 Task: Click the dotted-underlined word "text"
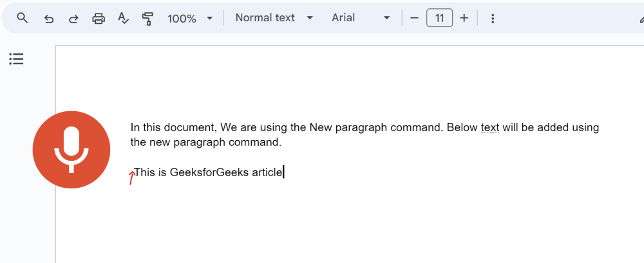[490, 127]
